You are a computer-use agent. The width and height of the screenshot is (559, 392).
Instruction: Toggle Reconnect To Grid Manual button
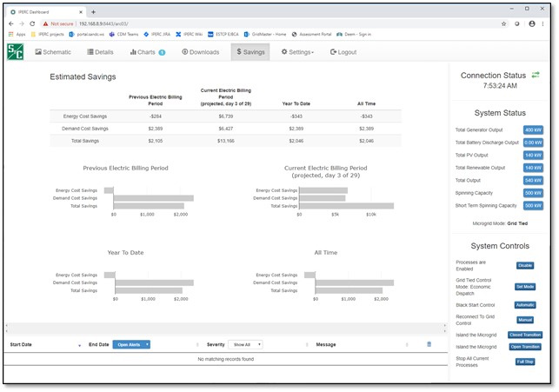pyautogui.click(x=525, y=321)
